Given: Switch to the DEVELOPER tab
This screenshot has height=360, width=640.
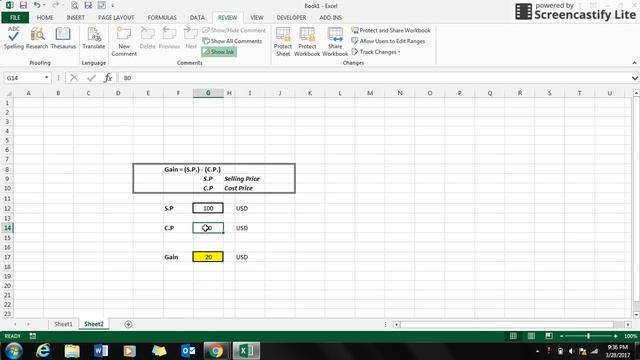Looking at the screenshot, I should click(291, 18).
